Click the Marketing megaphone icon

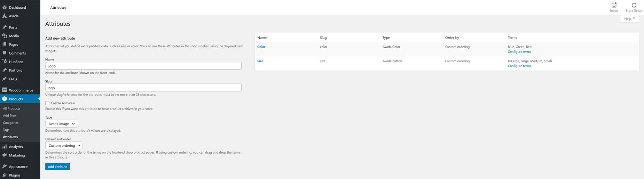[x=5, y=155]
